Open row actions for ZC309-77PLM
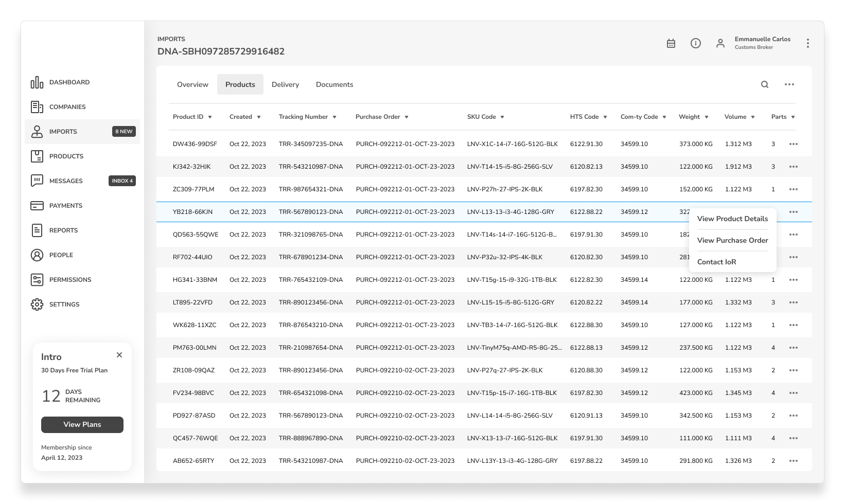This screenshot has width=845, height=504. tap(794, 189)
